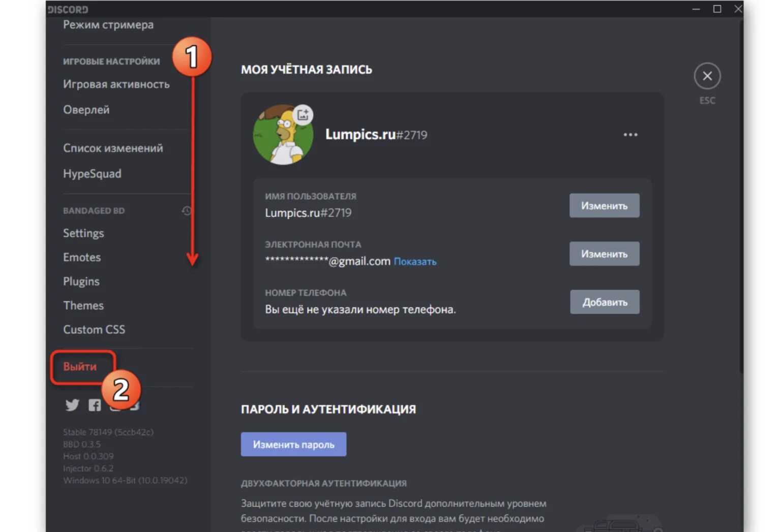
Task: Open the Twitter icon link in the sidebar
Action: coord(72,405)
